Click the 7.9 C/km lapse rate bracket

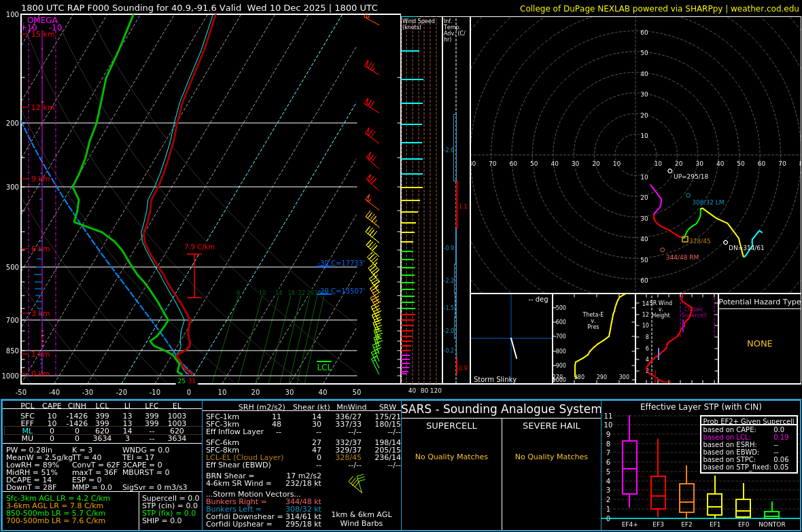[194, 276]
